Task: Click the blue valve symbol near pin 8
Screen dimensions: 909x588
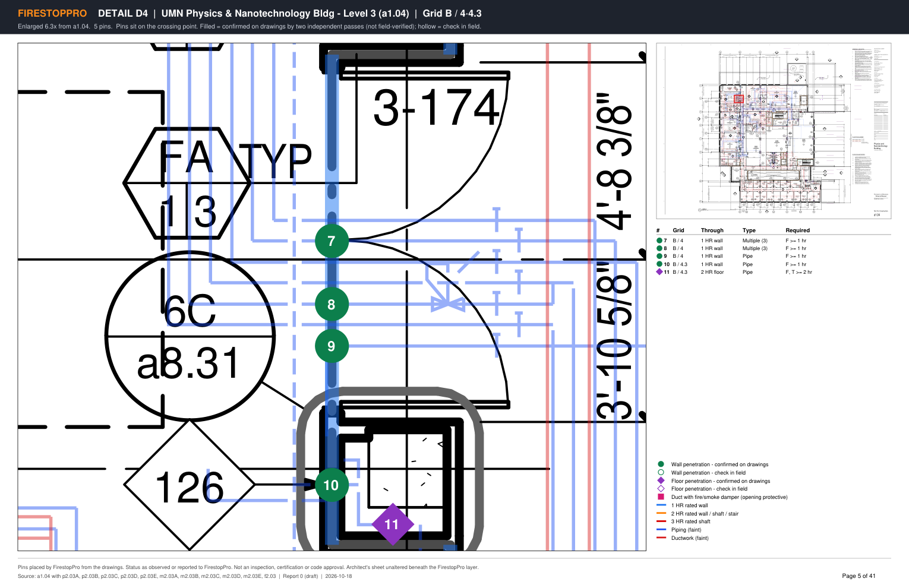Action: pos(447,304)
